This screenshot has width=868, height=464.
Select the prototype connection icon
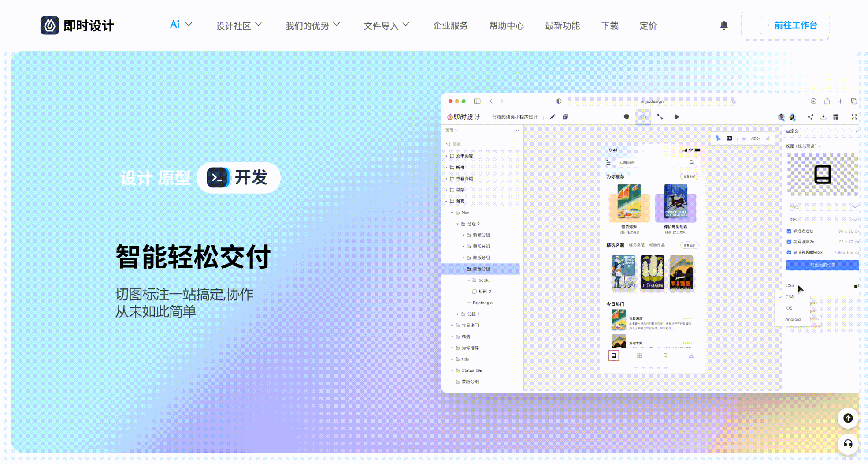660,117
